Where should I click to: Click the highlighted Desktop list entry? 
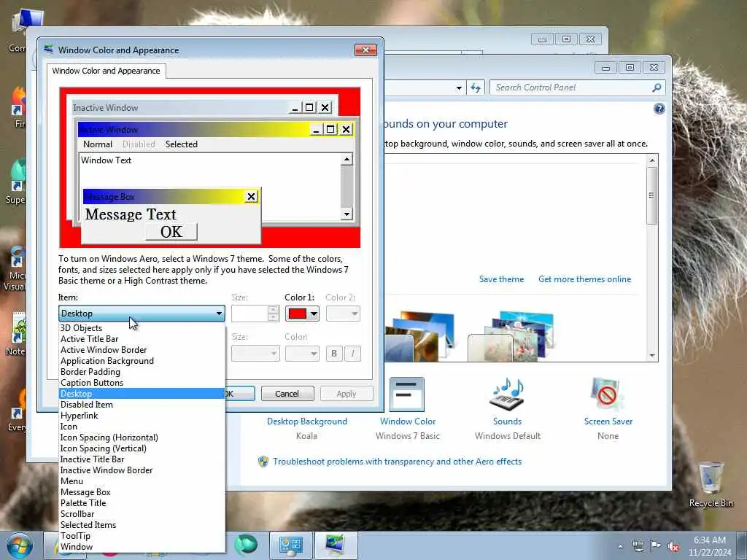tap(142, 394)
